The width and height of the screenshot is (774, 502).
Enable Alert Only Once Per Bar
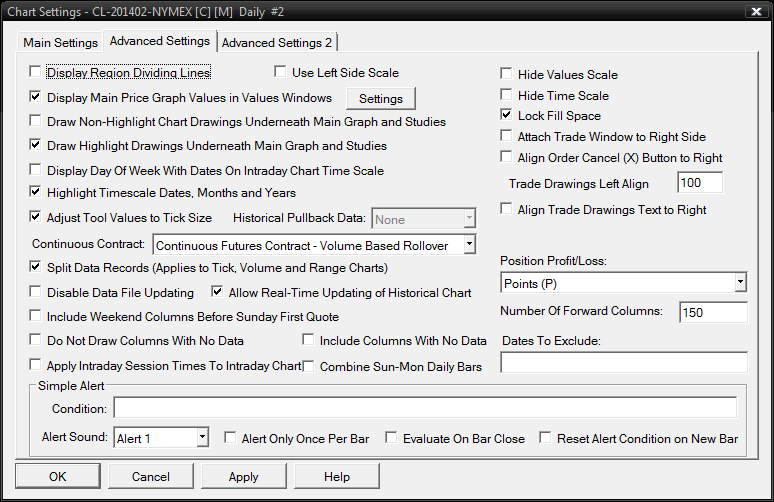coord(230,438)
